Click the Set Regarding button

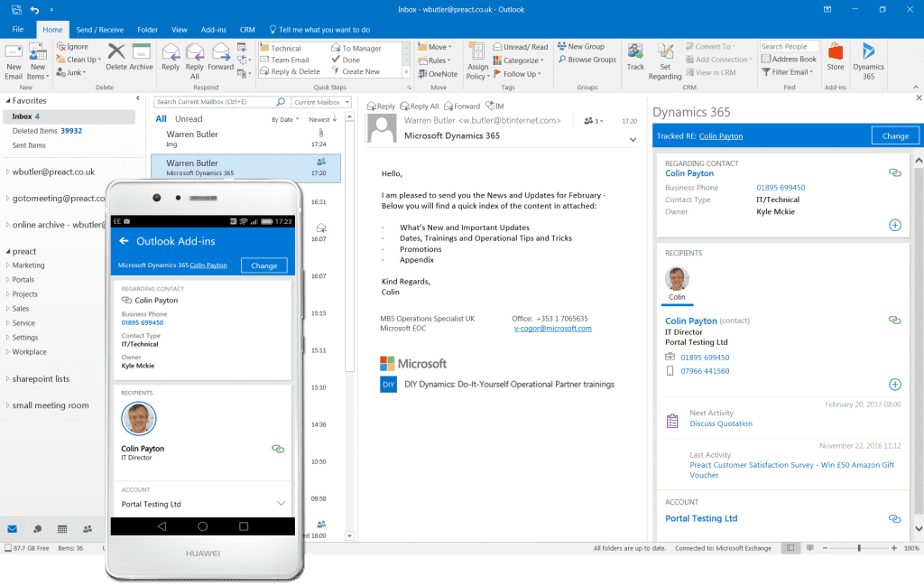[x=665, y=61]
